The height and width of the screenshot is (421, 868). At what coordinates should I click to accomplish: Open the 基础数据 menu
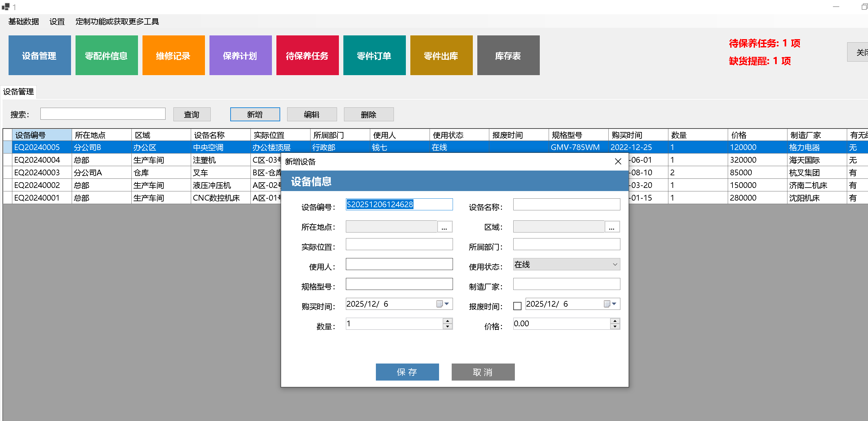(24, 21)
